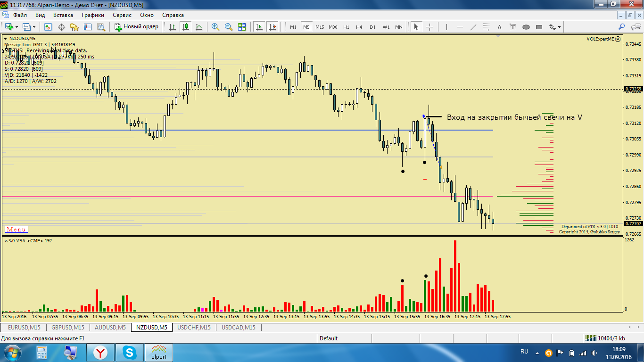The height and width of the screenshot is (362, 644).
Task: Switch chart to bar chart mode
Action: [173, 27]
